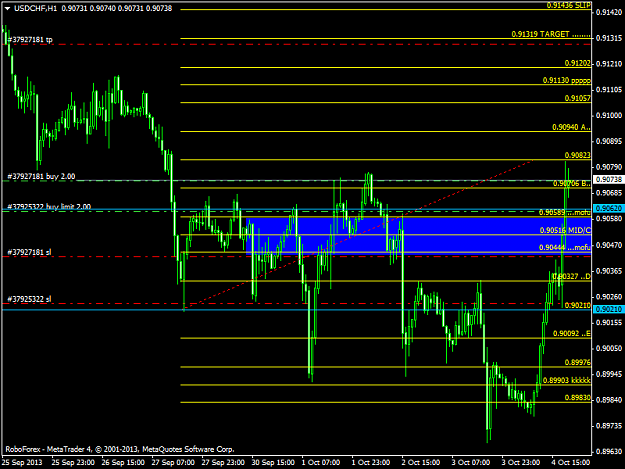
Task: Click the 0.91130 ppppp line label
Action: click(566, 80)
